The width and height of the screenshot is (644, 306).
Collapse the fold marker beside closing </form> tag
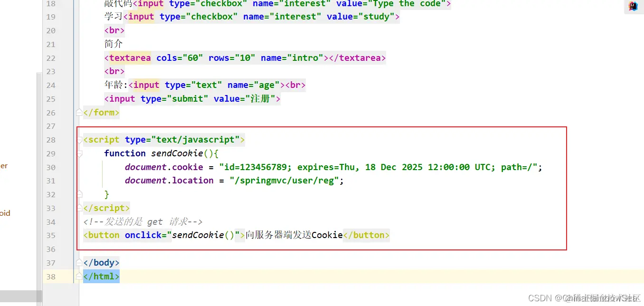coord(79,113)
